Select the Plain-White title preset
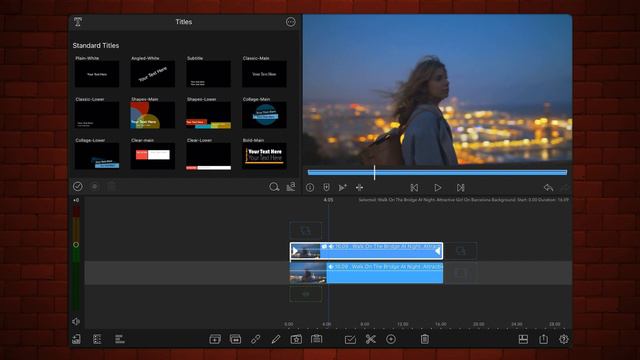 (97, 74)
